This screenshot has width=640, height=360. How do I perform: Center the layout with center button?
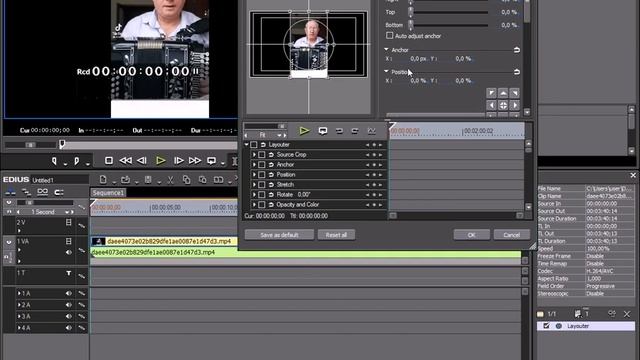point(503,105)
